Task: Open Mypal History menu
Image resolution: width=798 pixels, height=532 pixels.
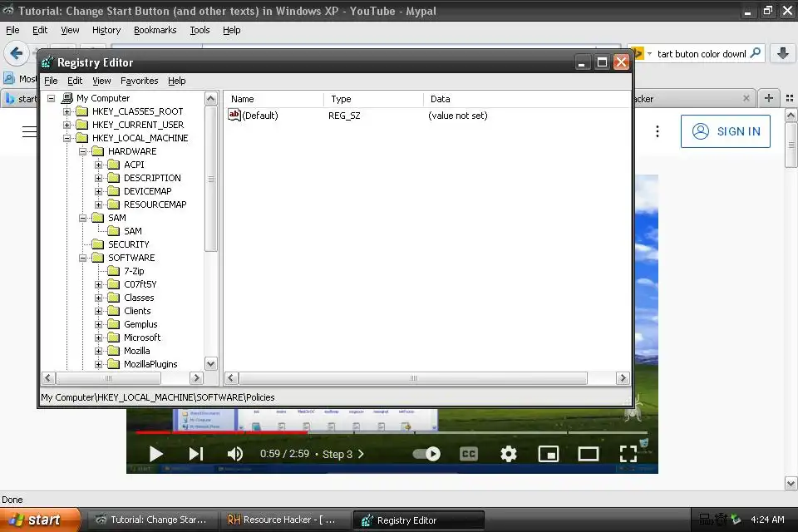Action: (106, 30)
